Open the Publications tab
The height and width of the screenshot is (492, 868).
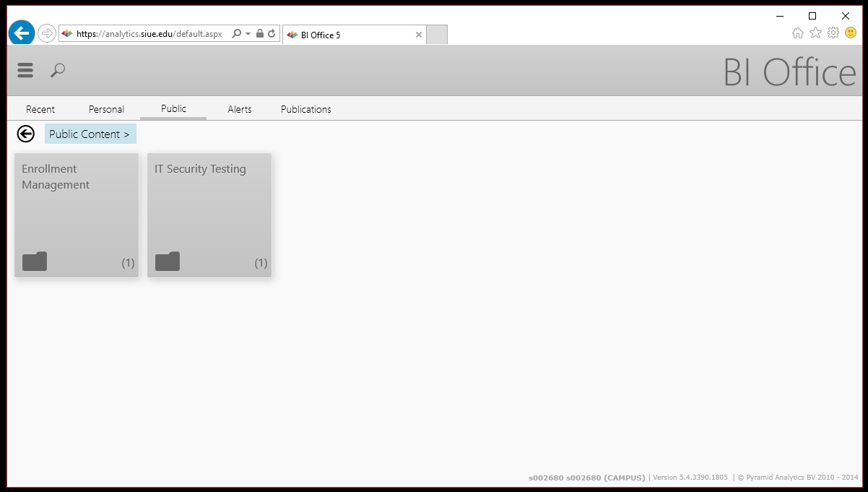pyautogui.click(x=305, y=109)
